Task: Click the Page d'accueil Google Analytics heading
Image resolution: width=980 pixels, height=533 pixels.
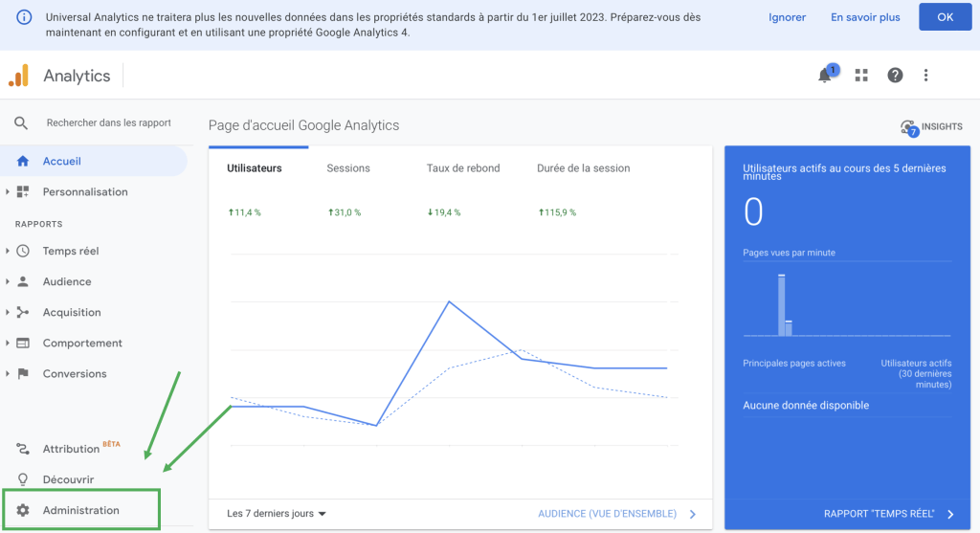Action: coord(303,125)
